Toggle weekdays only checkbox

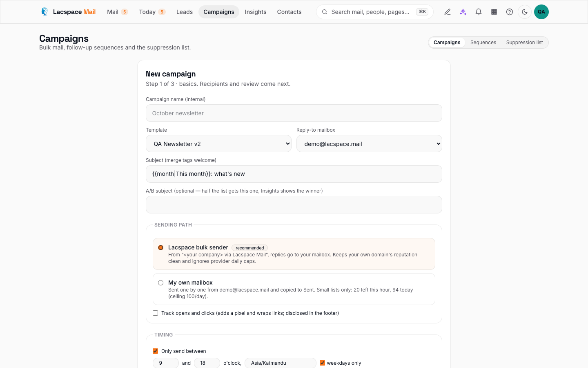322,363
